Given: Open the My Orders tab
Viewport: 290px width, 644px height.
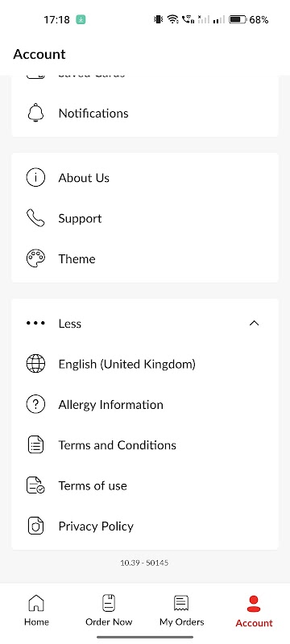Looking at the screenshot, I should tap(181, 610).
